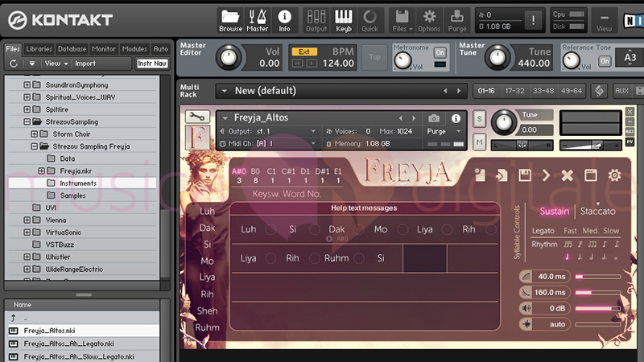Click the wrench edit icon for Freyja_Altos
This screenshot has height=362, width=644.
[x=196, y=117]
